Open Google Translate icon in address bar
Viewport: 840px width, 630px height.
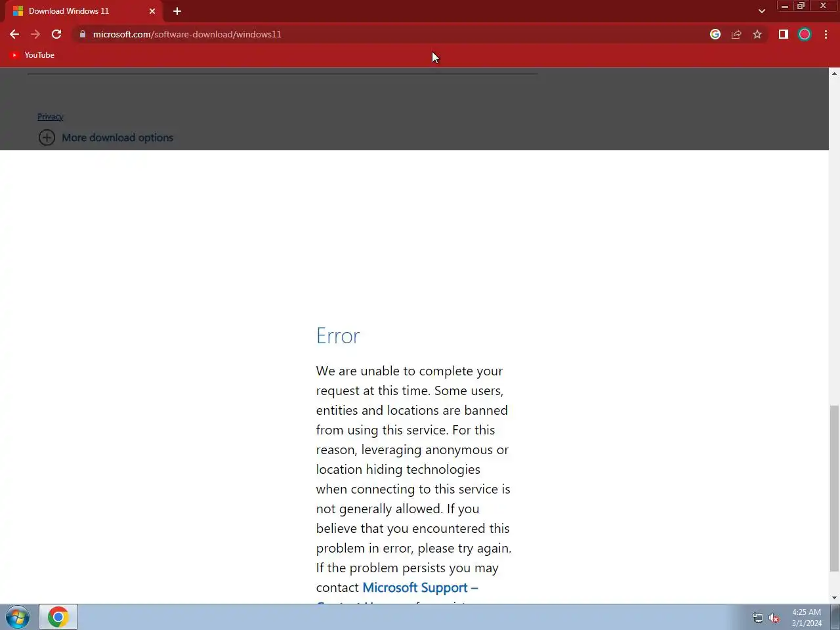tap(715, 34)
